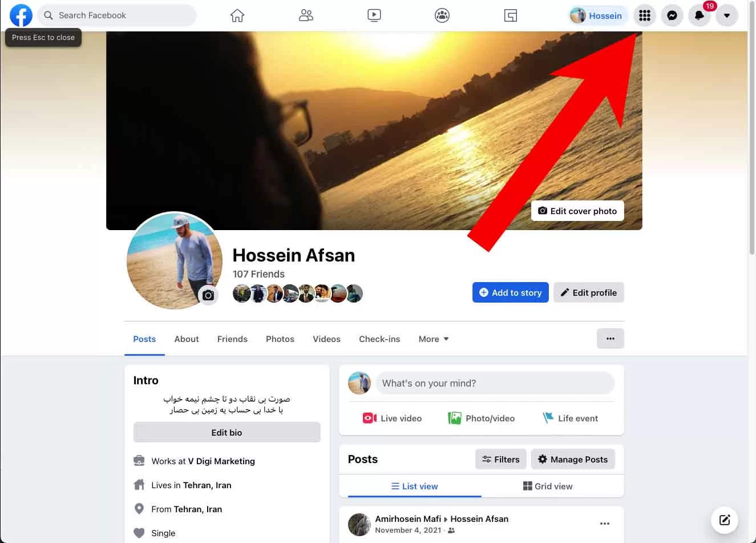Screen dimensions: 756x543
Task: Expand the account dropdown arrow
Action: tap(727, 15)
